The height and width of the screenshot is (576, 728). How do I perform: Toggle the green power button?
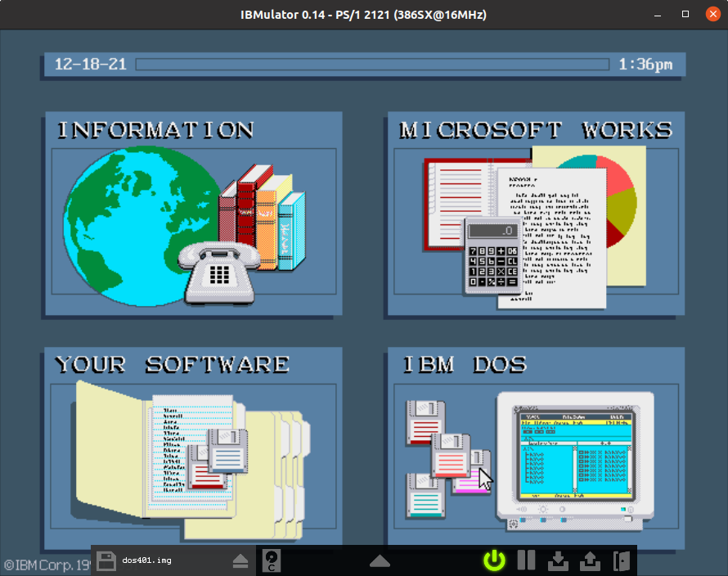pos(494,560)
